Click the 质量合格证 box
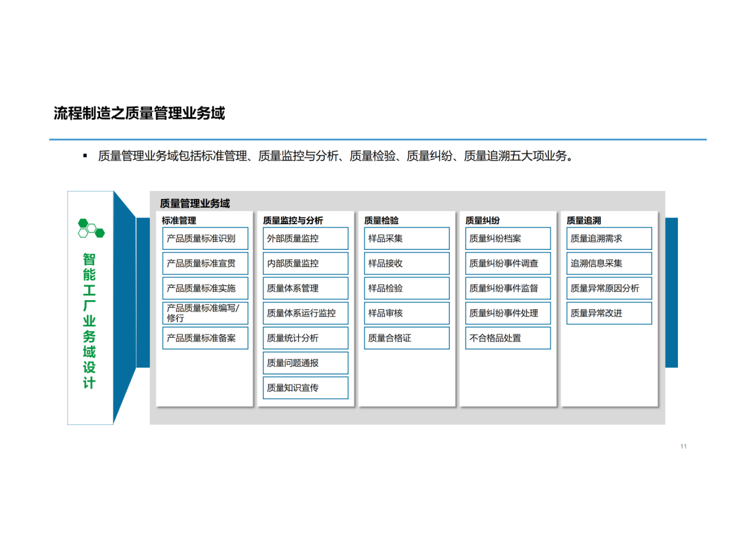The width and height of the screenshot is (756, 534). tap(406, 338)
